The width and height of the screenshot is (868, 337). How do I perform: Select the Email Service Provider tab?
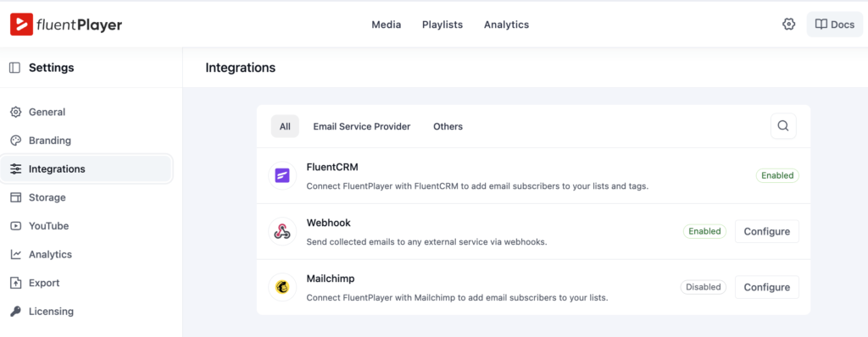coord(362,126)
